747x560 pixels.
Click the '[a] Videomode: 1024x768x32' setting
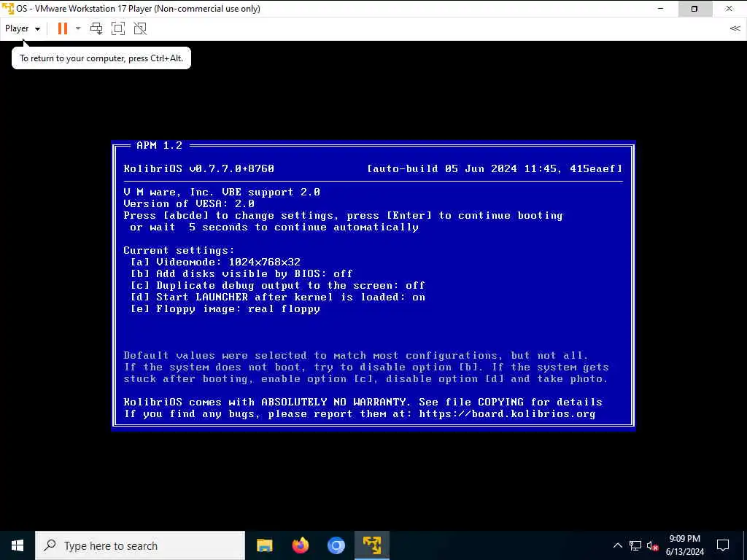215,262
